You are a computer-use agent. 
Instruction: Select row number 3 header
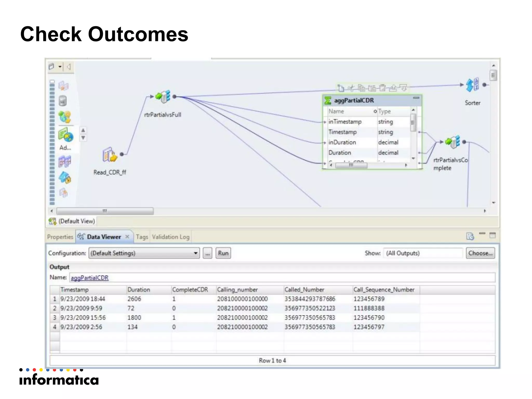click(55, 317)
